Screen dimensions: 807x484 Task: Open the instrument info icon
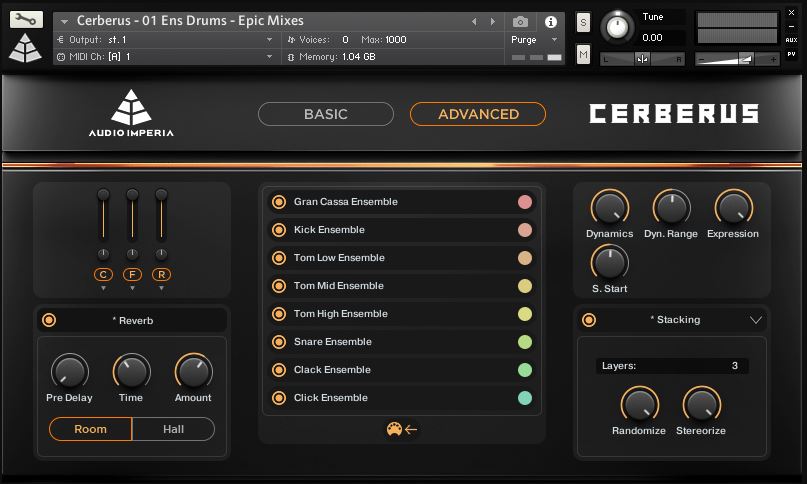pos(551,22)
